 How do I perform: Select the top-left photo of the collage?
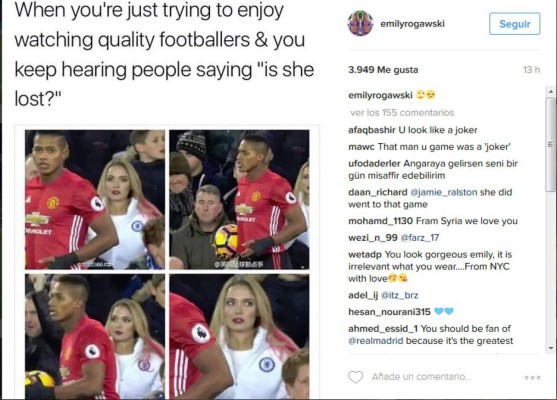[95, 199]
